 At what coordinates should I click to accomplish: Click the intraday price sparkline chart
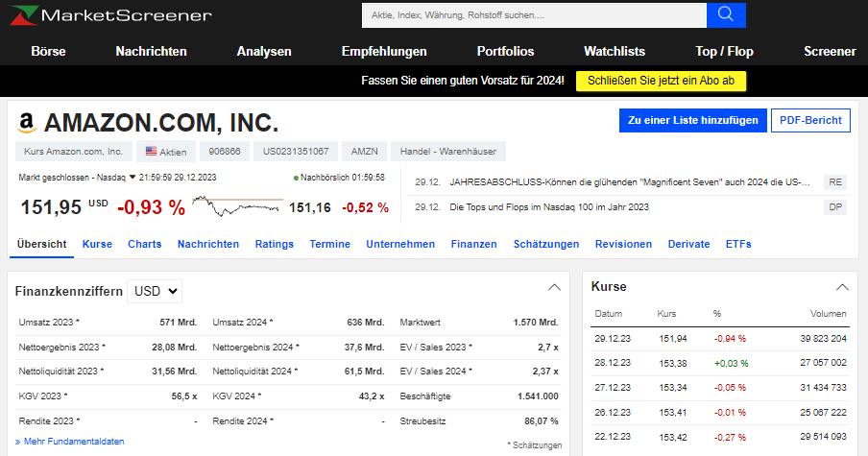(236, 206)
